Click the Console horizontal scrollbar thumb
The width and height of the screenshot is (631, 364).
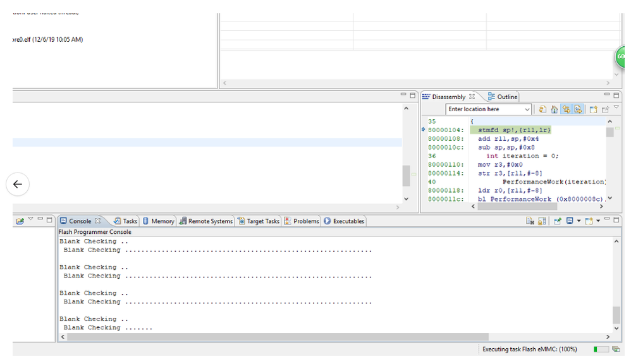(278, 337)
